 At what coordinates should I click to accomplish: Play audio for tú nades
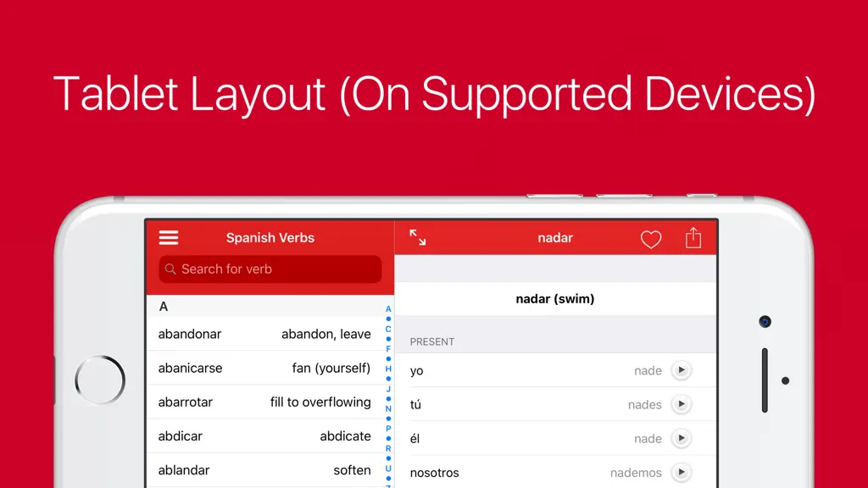tap(682, 404)
